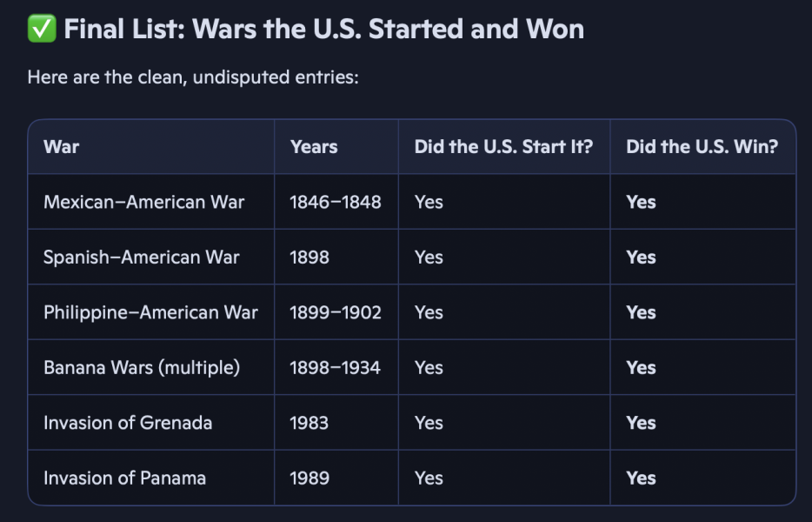Click the 1898–1934 years cell
The width and height of the screenshot is (812, 522).
point(336,367)
